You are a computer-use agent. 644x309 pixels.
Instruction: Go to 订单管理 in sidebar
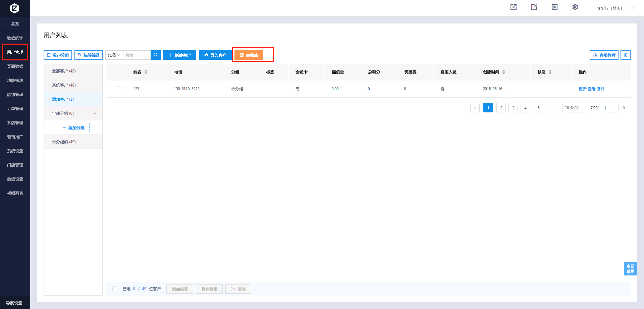(15, 109)
